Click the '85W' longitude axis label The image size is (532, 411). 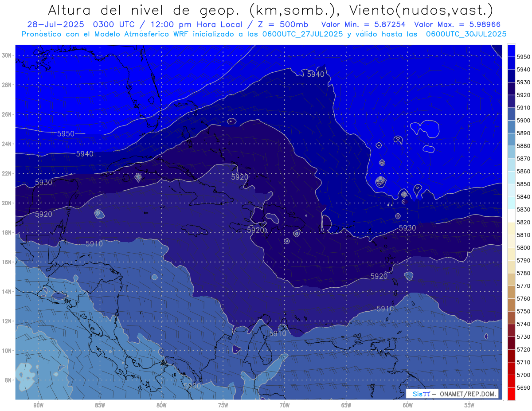coord(100,405)
